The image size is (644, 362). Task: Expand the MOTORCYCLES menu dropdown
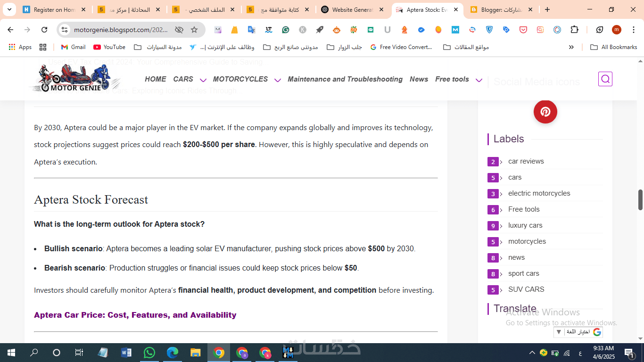click(278, 80)
